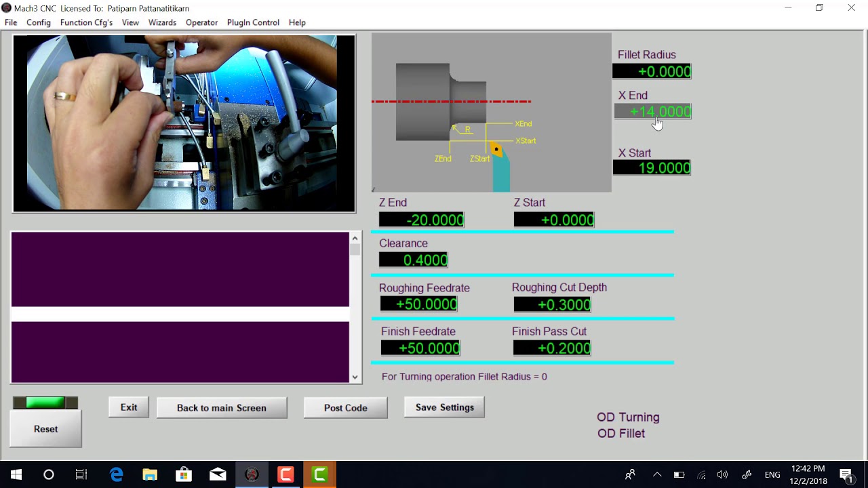The height and width of the screenshot is (488, 868).
Task: Open the Function Cfg's menu
Action: 86,22
